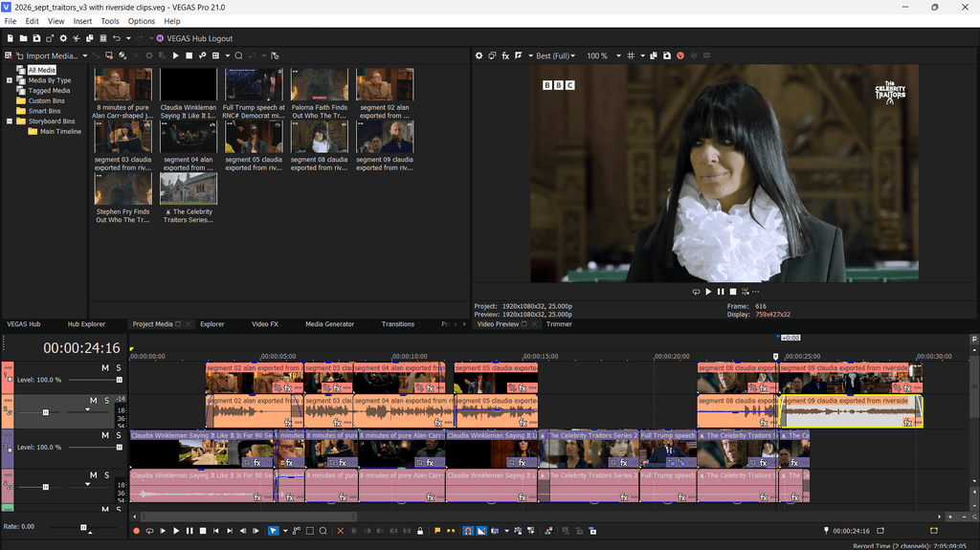Open the Best (Full) preview quality dropdown
Screen dimensions: 980x550
click(556, 55)
